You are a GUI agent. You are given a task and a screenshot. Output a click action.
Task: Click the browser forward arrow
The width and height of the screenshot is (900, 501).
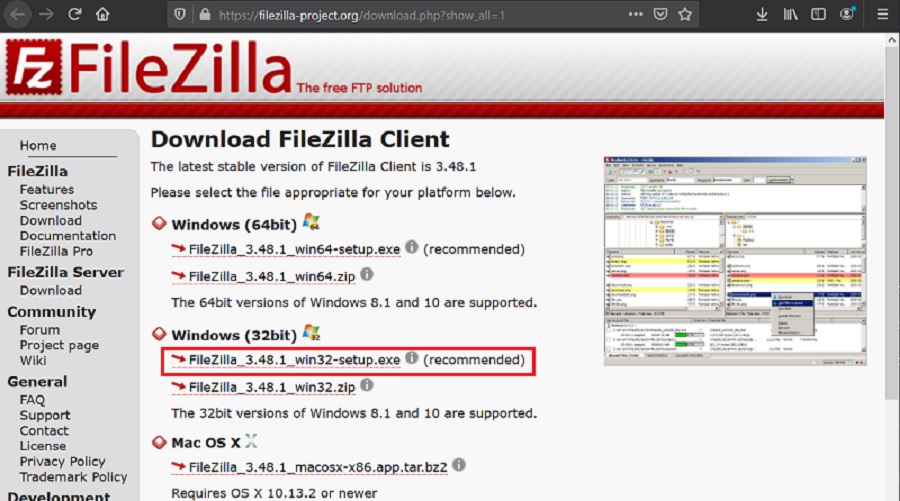tap(46, 14)
